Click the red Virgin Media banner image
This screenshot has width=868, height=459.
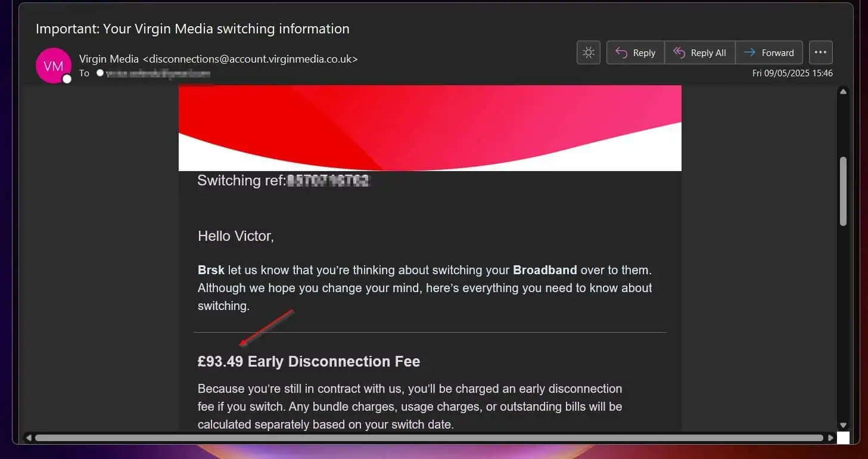430,127
